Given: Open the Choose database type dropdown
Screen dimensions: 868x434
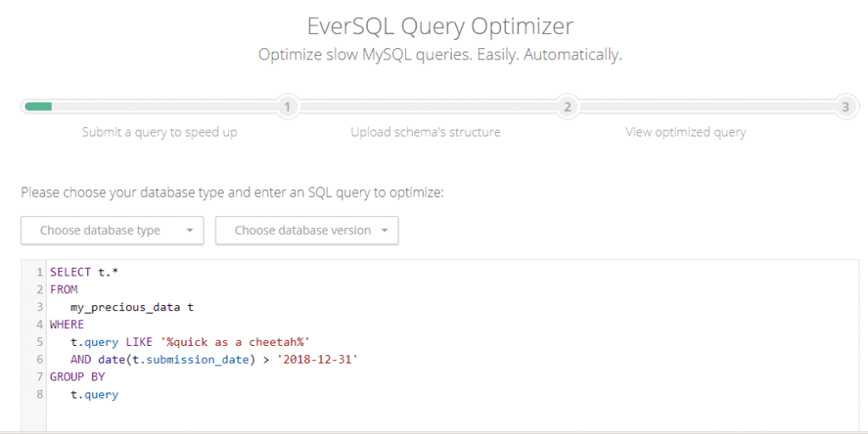Looking at the screenshot, I should pos(113,231).
